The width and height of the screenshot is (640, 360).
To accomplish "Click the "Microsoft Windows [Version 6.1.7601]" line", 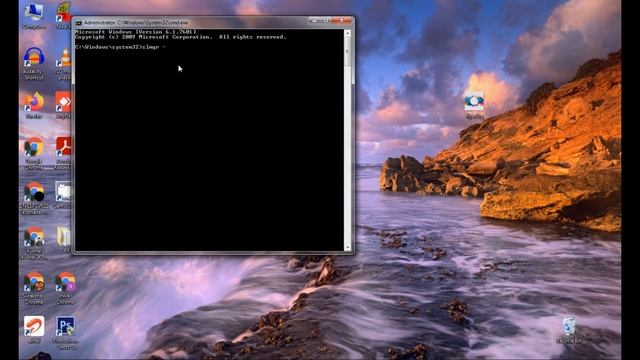I will (x=136, y=31).
